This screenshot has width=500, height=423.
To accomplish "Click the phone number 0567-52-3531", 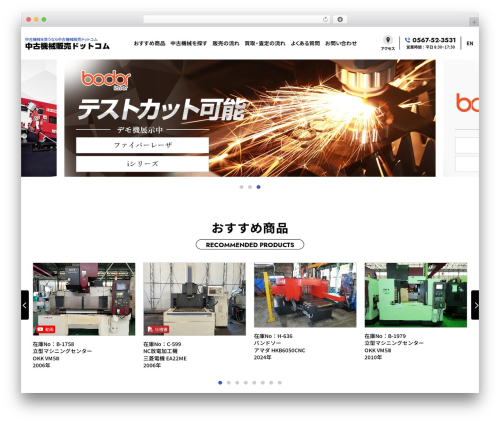I will point(434,40).
